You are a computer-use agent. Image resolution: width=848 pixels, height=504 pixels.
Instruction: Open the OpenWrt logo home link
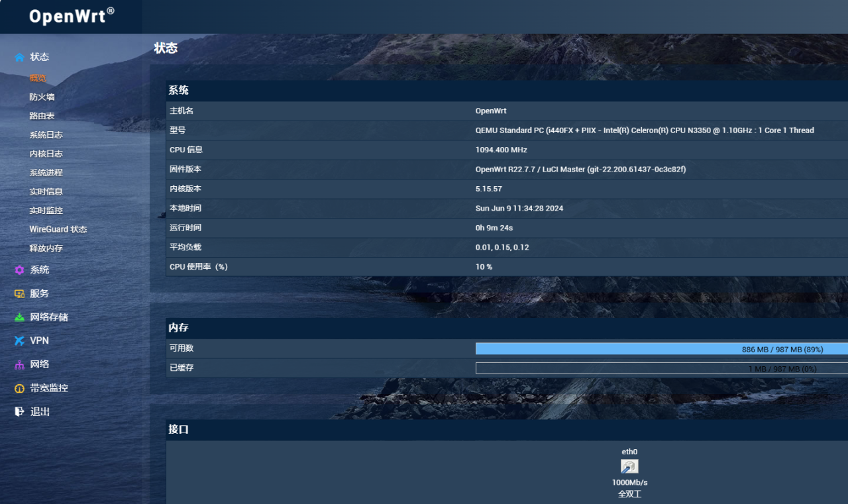pos(72,16)
